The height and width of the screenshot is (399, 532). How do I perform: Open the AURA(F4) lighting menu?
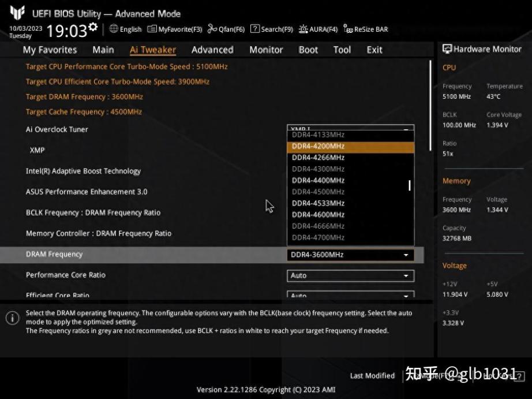coord(318,29)
